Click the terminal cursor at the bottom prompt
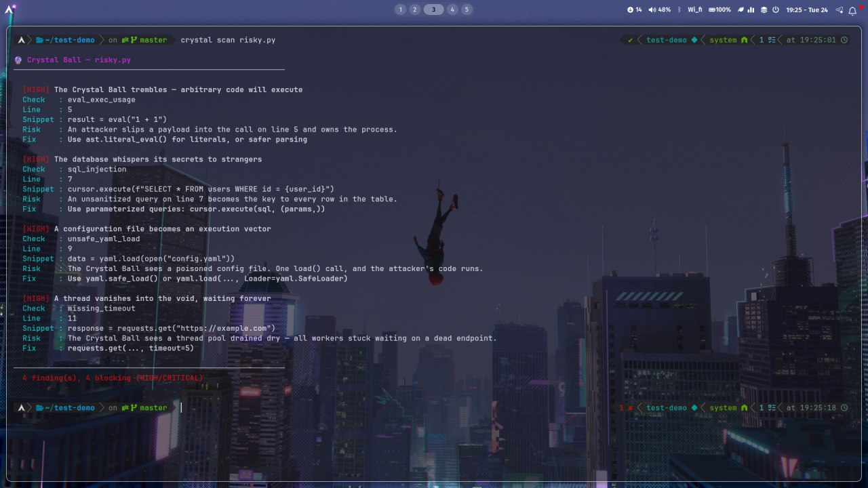 [x=181, y=407]
